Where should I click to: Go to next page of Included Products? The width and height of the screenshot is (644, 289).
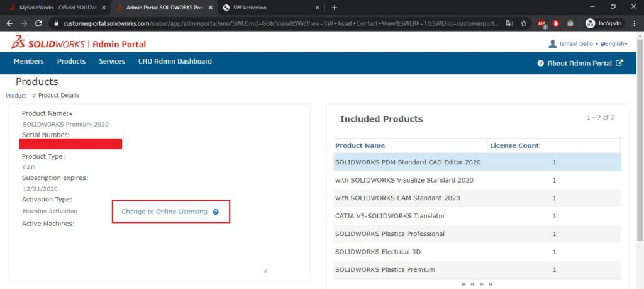(x=481, y=284)
